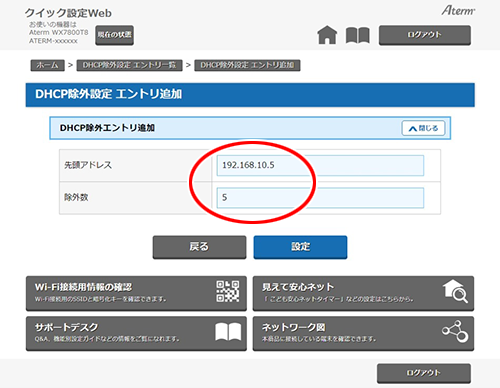Screen dimensions: 500x388
Task: Click the DHCP除外エントリ追加 section header
Action: pos(250,128)
